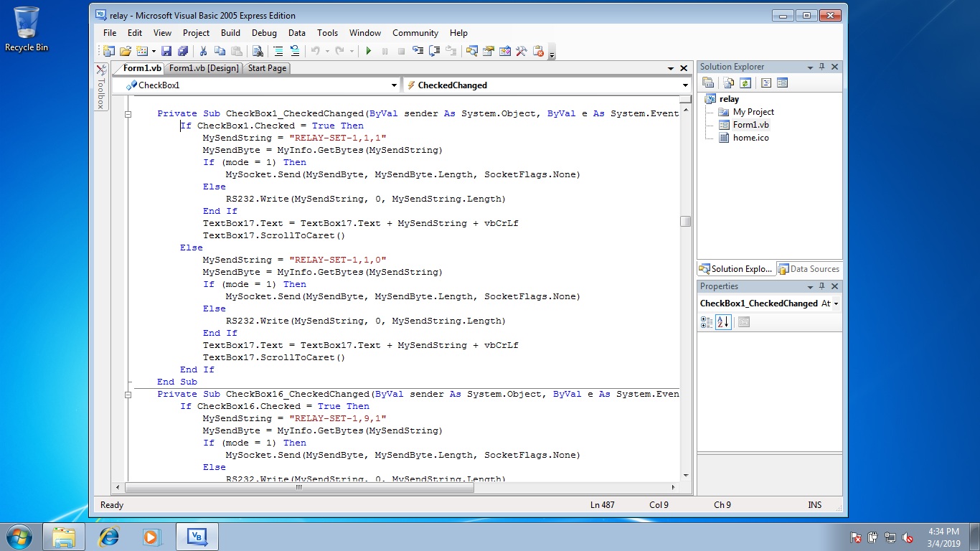
Task: Open the CheckBox1 class name dropdown
Action: 394,85
